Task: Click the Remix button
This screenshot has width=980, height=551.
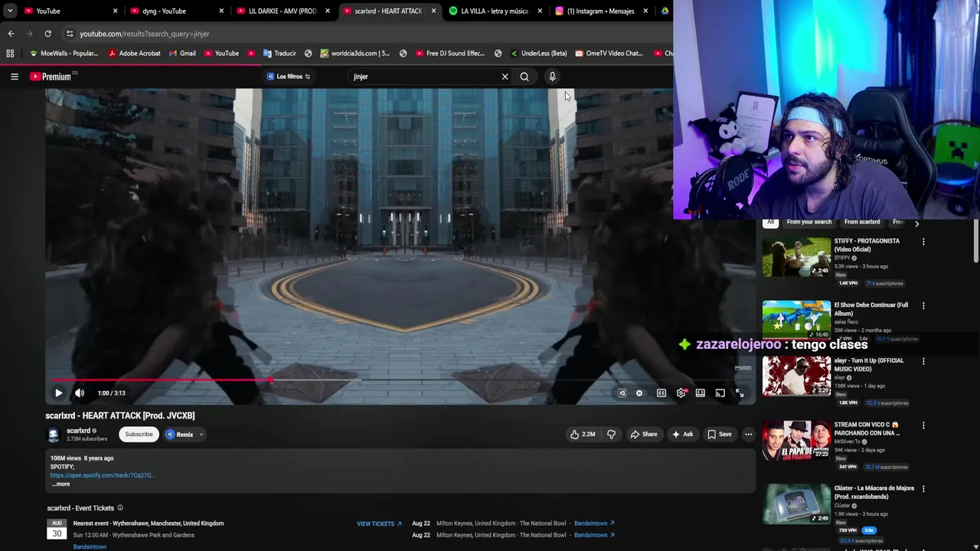Action: click(180, 435)
